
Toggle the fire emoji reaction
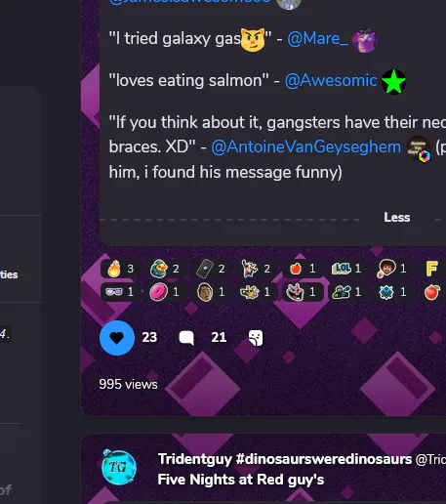tap(121, 269)
